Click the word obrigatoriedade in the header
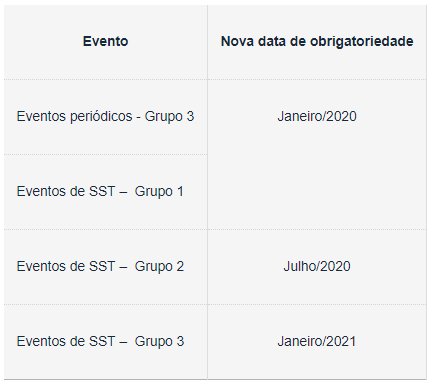Image resolution: width=431 pixels, height=384 pixels. tap(361, 42)
